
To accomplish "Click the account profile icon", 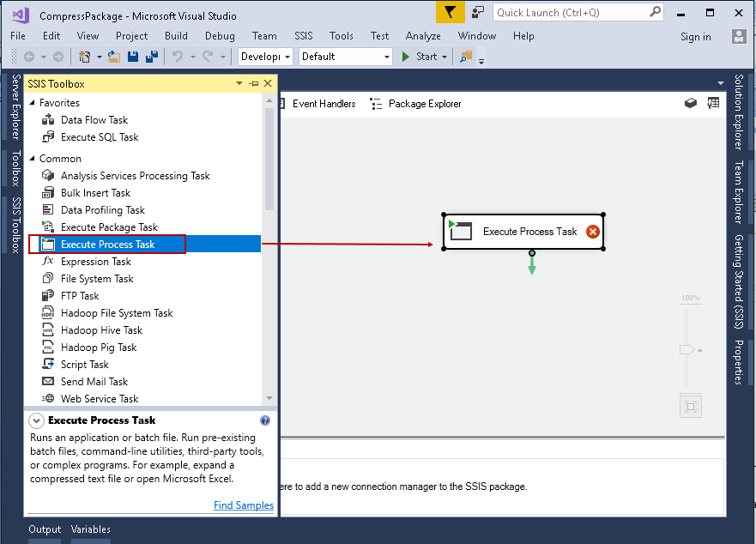I will 739,37.
